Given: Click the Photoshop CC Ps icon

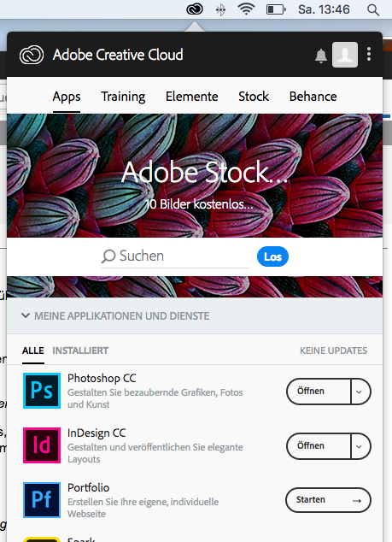Looking at the screenshot, I should tap(42, 391).
